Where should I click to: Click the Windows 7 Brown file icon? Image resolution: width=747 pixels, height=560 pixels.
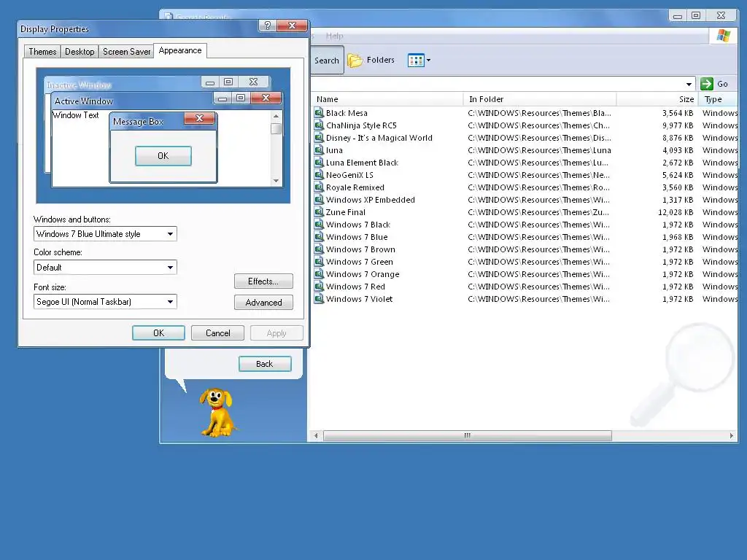point(320,249)
